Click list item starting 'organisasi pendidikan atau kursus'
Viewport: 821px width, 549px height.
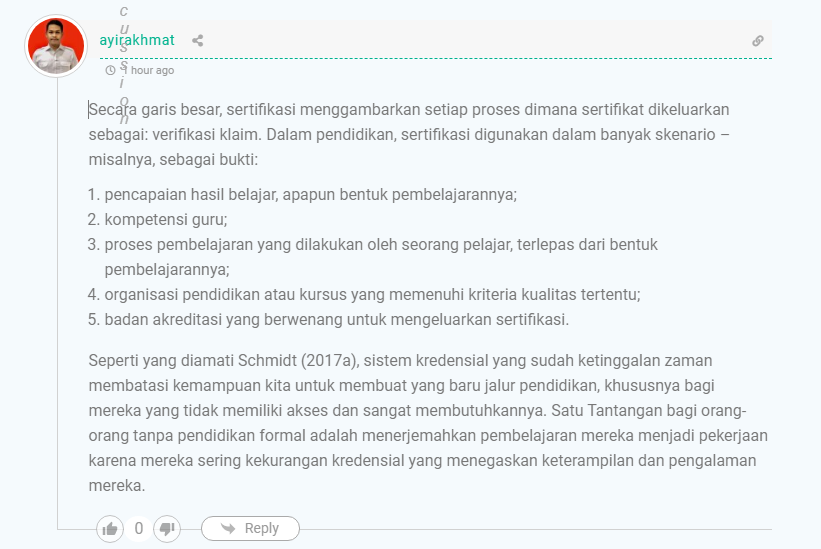372,295
